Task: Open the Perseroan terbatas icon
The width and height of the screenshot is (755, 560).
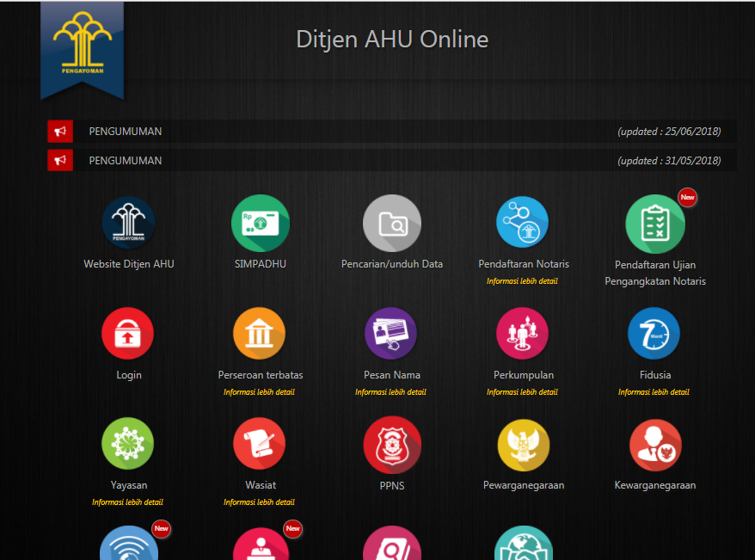Action: pos(260,334)
